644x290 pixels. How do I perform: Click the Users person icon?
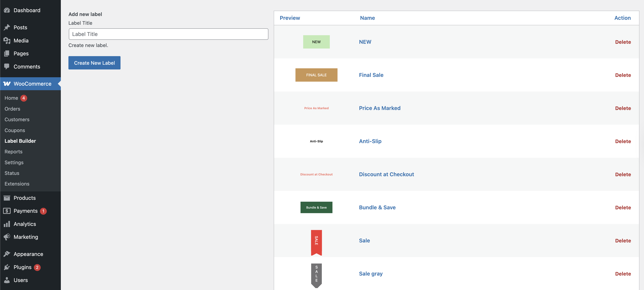pos(7,280)
